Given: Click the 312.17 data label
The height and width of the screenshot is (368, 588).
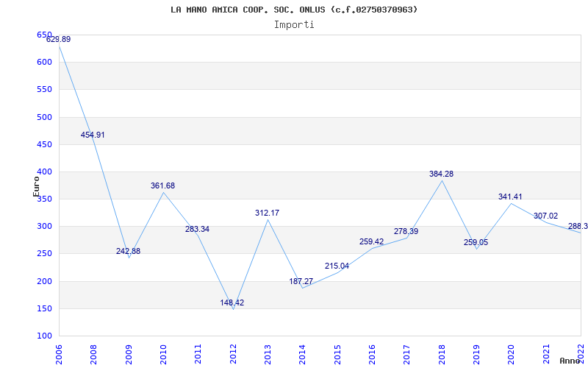Looking at the screenshot, I should (x=267, y=213).
